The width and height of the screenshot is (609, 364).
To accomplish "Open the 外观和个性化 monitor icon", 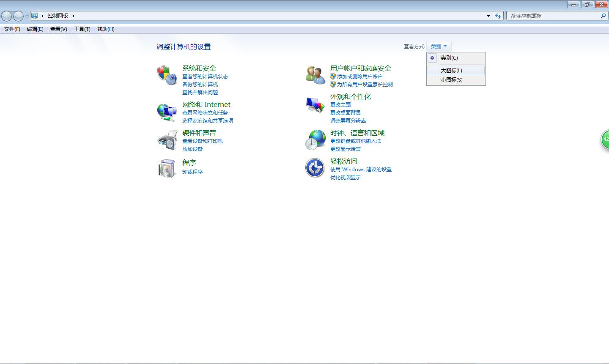I will tap(315, 104).
